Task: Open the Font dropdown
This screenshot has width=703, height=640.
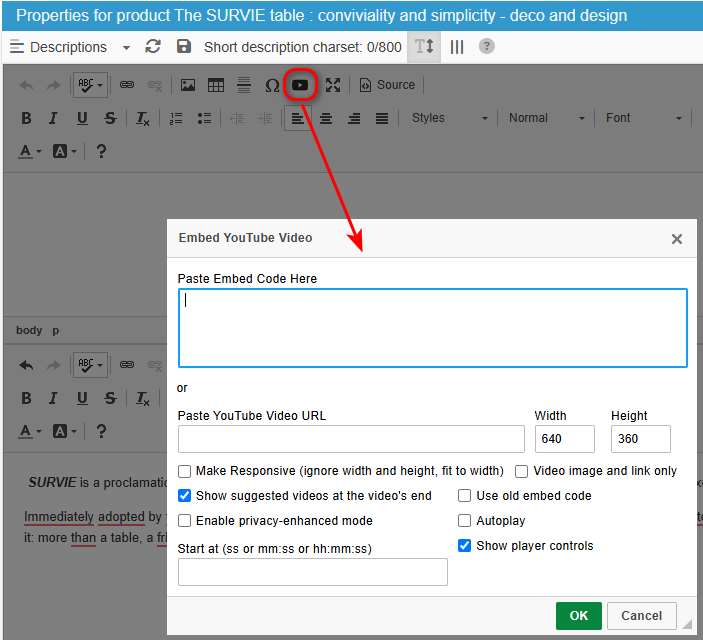Action: [x=643, y=118]
